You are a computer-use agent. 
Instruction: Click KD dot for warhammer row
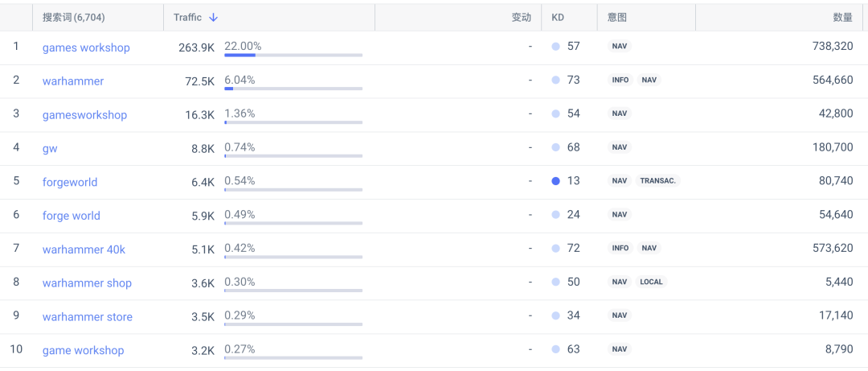556,80
